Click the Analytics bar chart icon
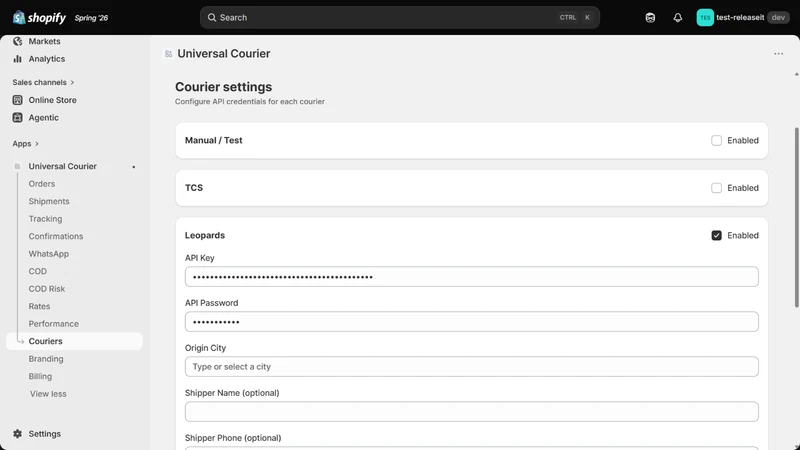The image size is (800, 450). point(17,59)
